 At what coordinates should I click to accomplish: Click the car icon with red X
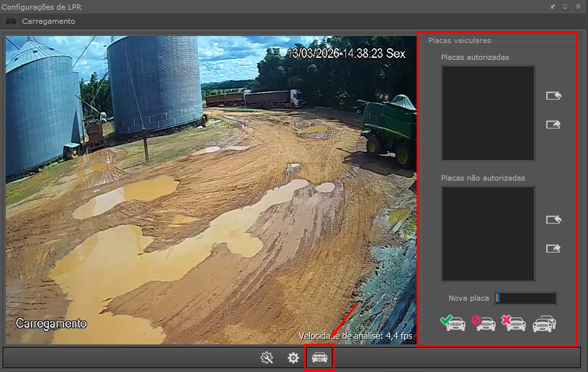pyautogui.click(x=514, y=323)
